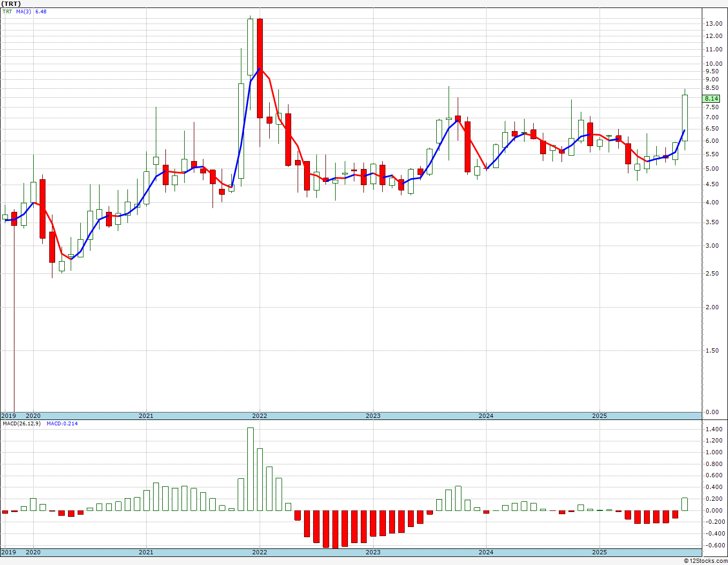Click the highlighted 8.14 current price label

(712, 98)
